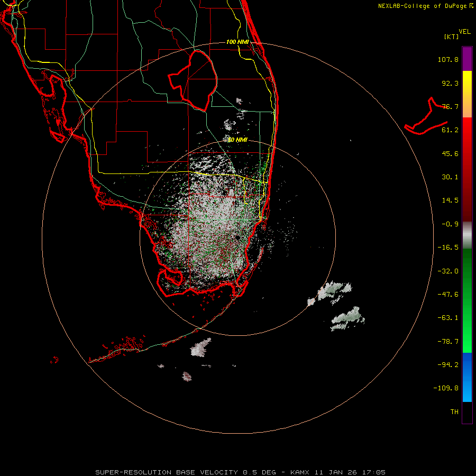
Task: Click the Lake Okeechobee outline on the map
Action: (193, 81)
